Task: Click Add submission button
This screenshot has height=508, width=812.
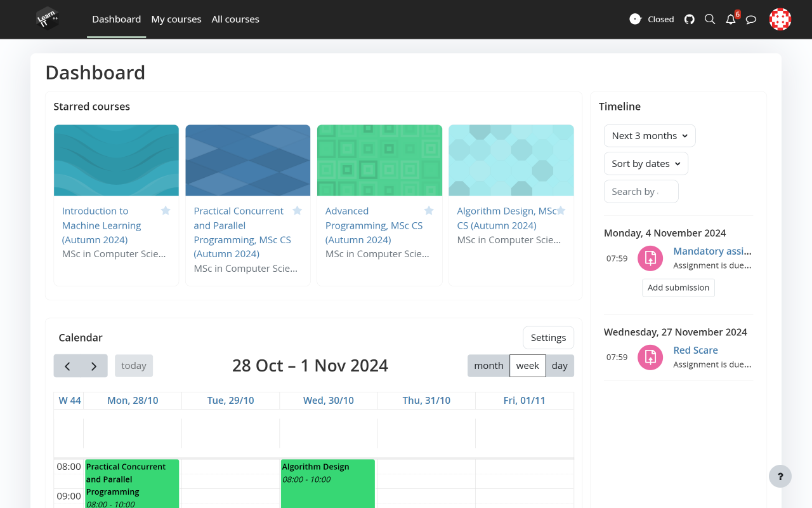Action: tap(678, 288)
